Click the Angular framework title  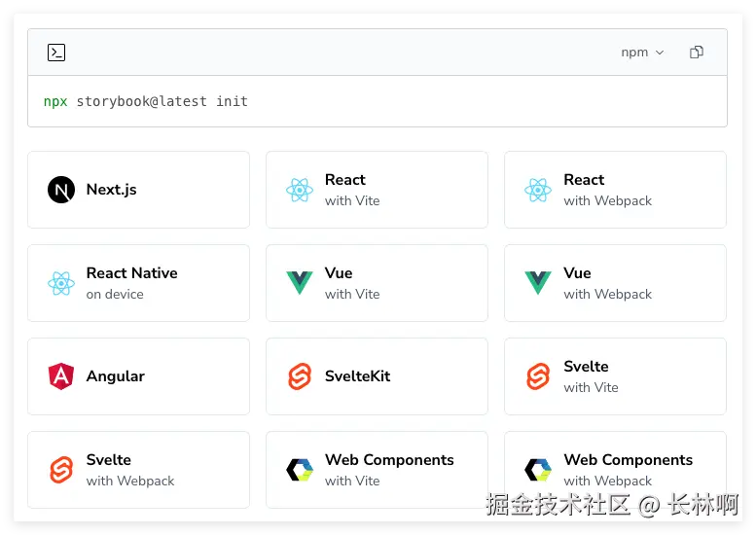[115, 376]
